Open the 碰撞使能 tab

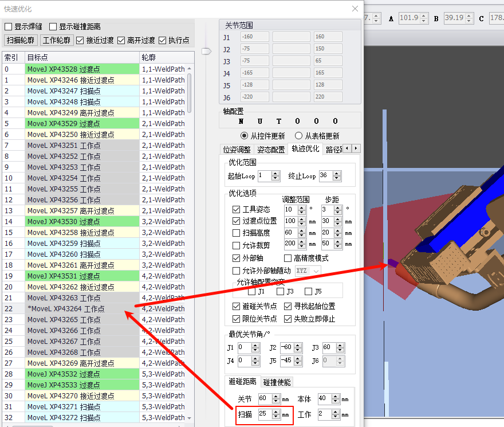coord(277,382)
